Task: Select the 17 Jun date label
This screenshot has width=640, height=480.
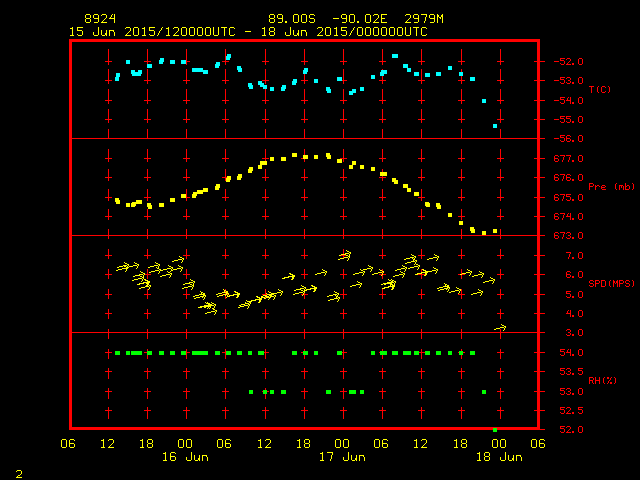Action: tap(342, 457)
